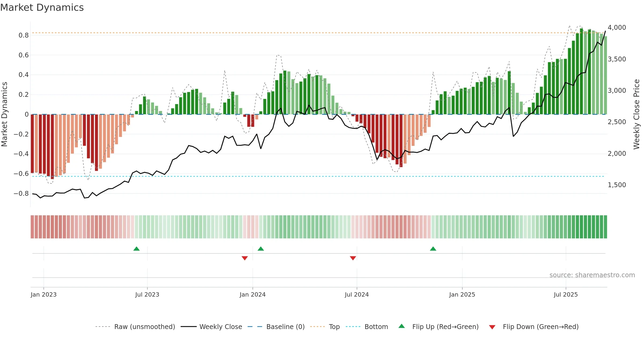
Task: Click the red triangle icon in the legend
Action: (492, 327)
